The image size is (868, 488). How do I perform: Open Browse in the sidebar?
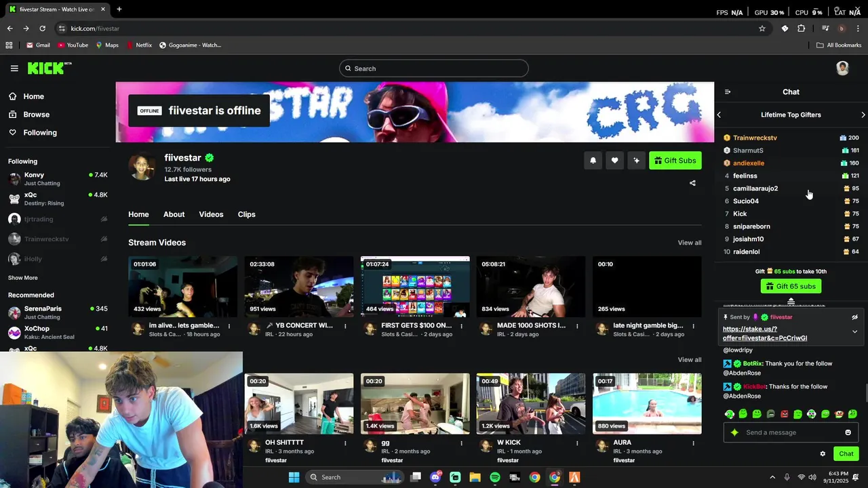coord(36,115)
